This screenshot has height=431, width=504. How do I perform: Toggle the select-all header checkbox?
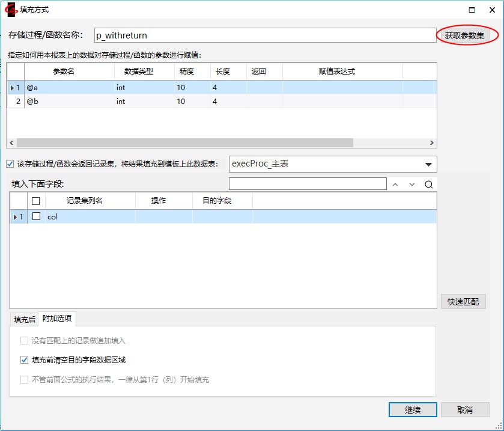click(x=36, y=201)
